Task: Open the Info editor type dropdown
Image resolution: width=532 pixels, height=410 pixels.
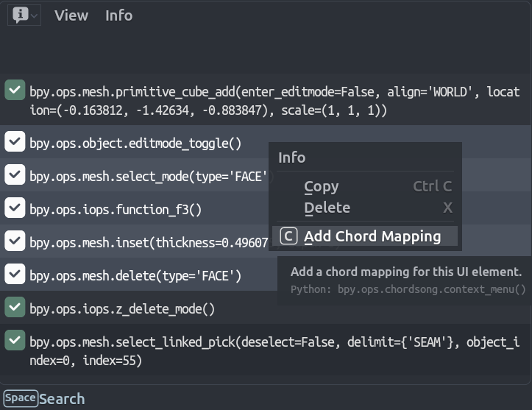Action: [24, 15]
